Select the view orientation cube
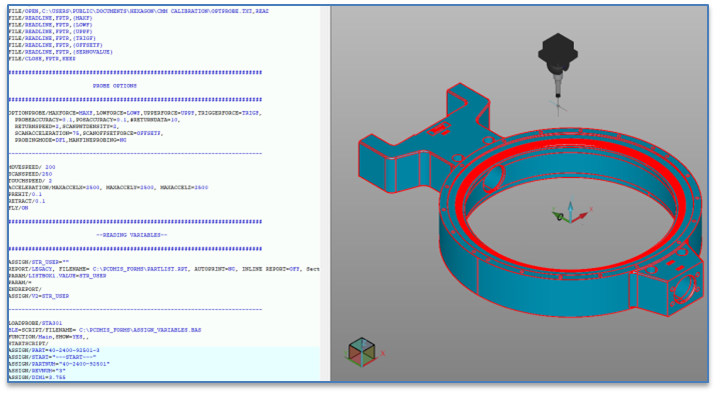Viewport: 716px width, 393px height. click(x=361, y=351)
